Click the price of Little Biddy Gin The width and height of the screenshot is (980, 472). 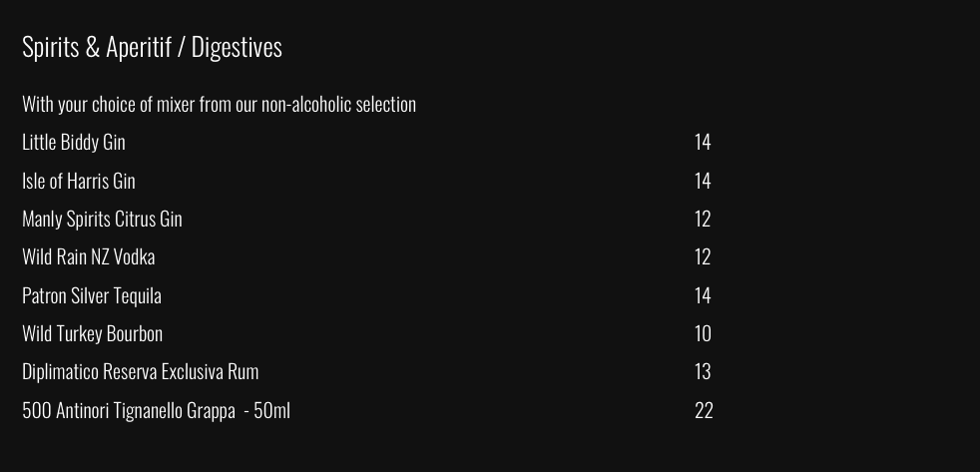pyautogui.click(x=703, y=142)
